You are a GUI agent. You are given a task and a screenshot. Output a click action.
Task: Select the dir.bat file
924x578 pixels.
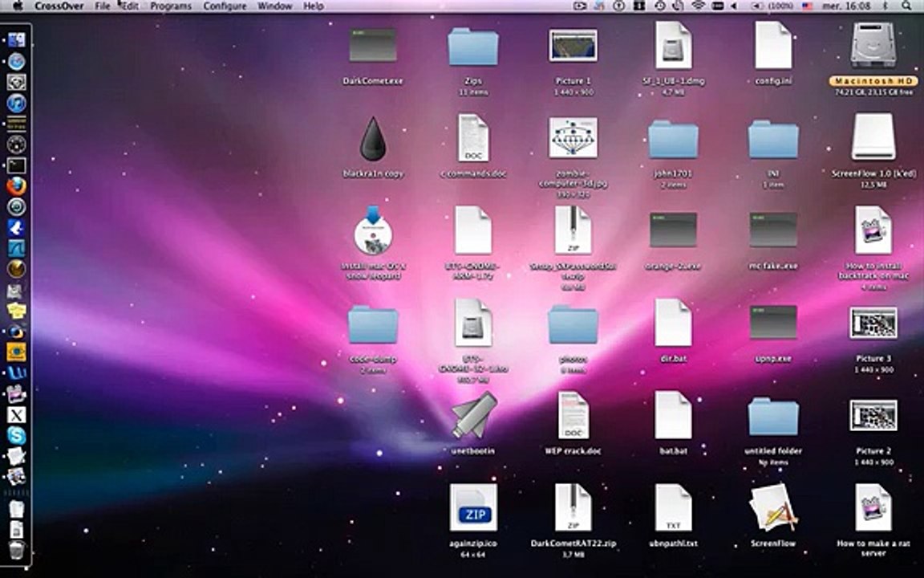673,324
